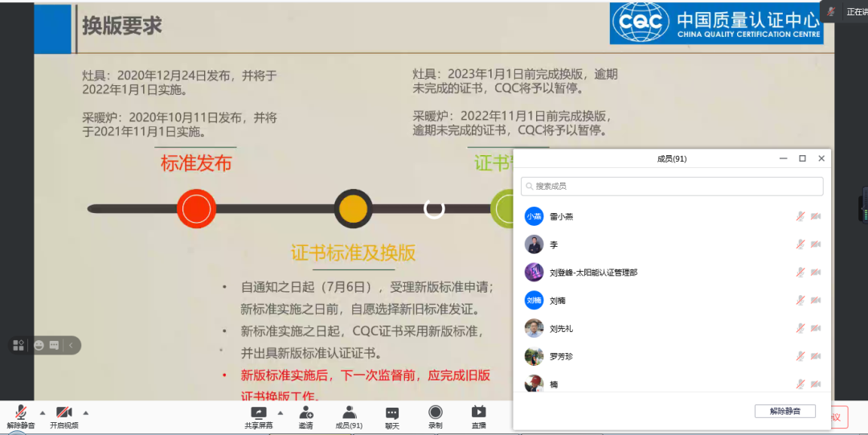Click the 成员(91) panel title bar
Viewport: 868px width, 435px height.
pyautogui.click(x=671, y=158)
